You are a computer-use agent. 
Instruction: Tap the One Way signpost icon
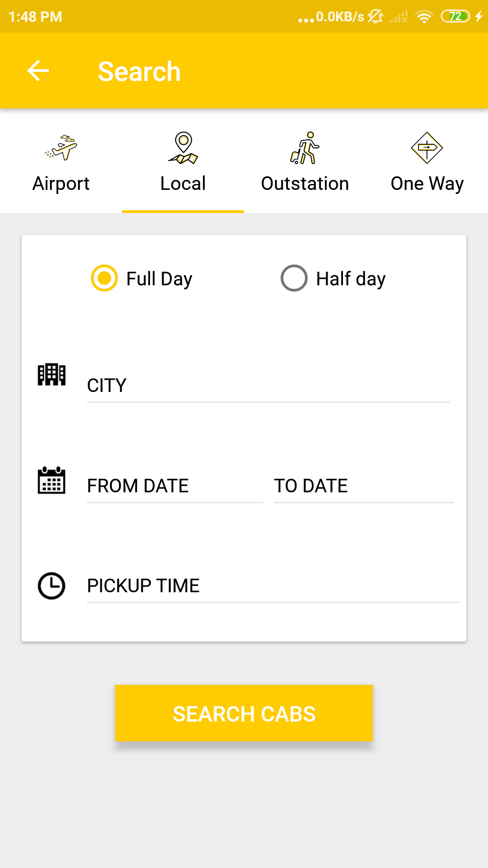coord(427,147)
